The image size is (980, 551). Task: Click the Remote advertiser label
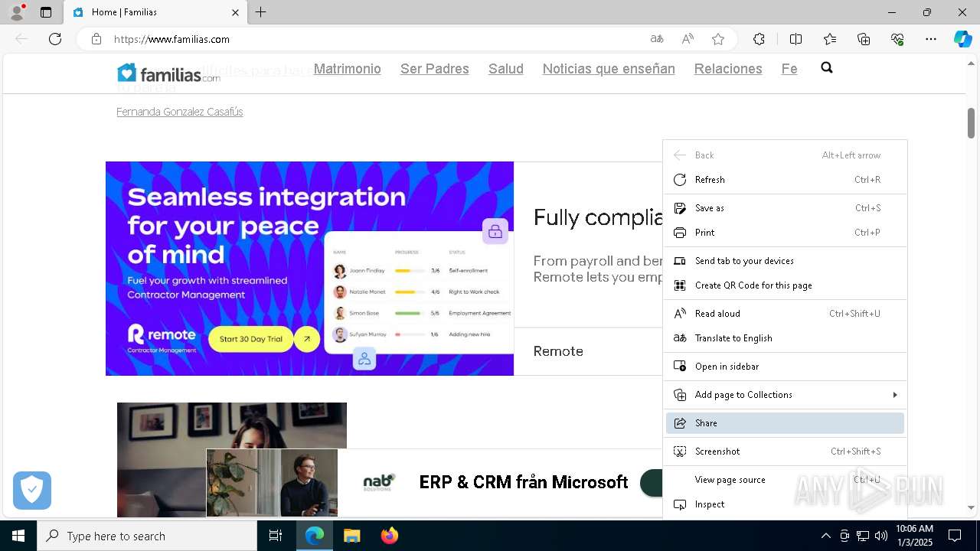tap(558, 351)
